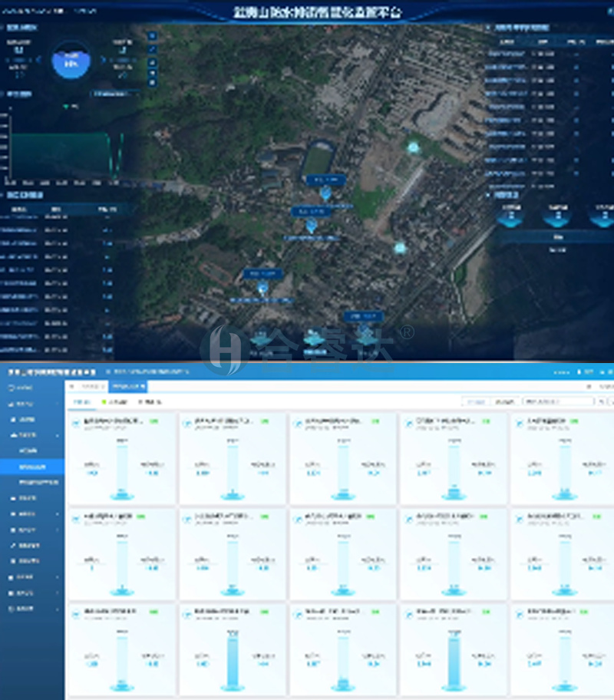
Task: Click the topmost icon in the map's vertical toolbar
Action: 151,36
